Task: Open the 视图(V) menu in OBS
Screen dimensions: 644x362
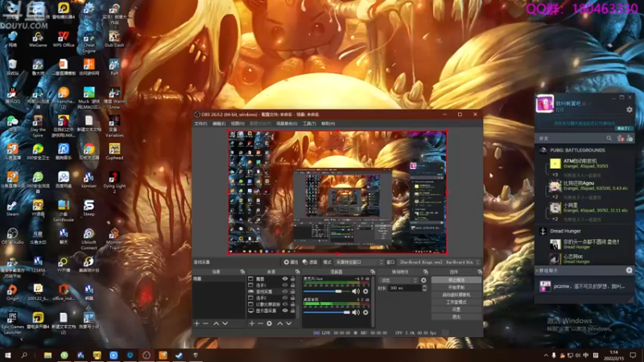Action: pyautogui.click(x=237, y=124)
